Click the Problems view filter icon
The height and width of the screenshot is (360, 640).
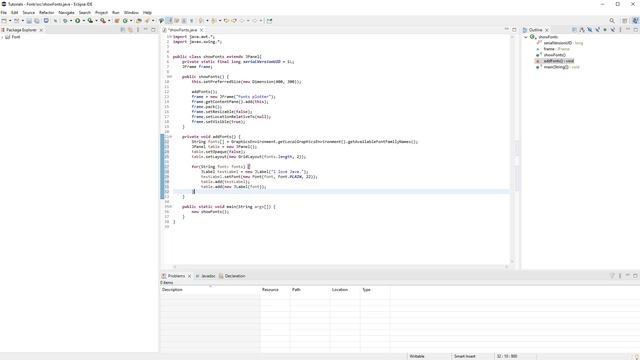[612, 276]
